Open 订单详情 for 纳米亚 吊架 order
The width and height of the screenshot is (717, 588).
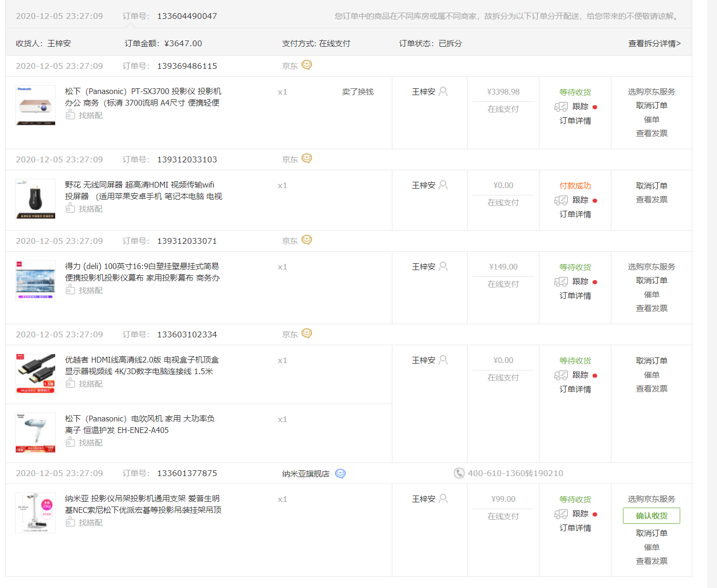(x=575, y=528)
